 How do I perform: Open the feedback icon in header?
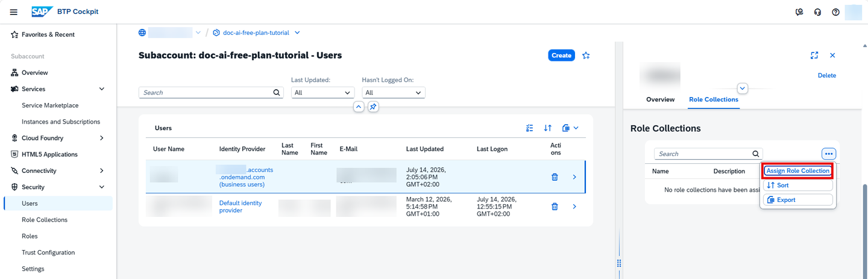point(799,12)
